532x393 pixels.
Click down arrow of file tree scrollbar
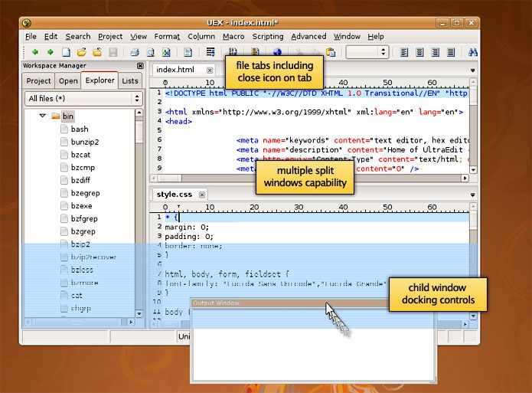139,313
